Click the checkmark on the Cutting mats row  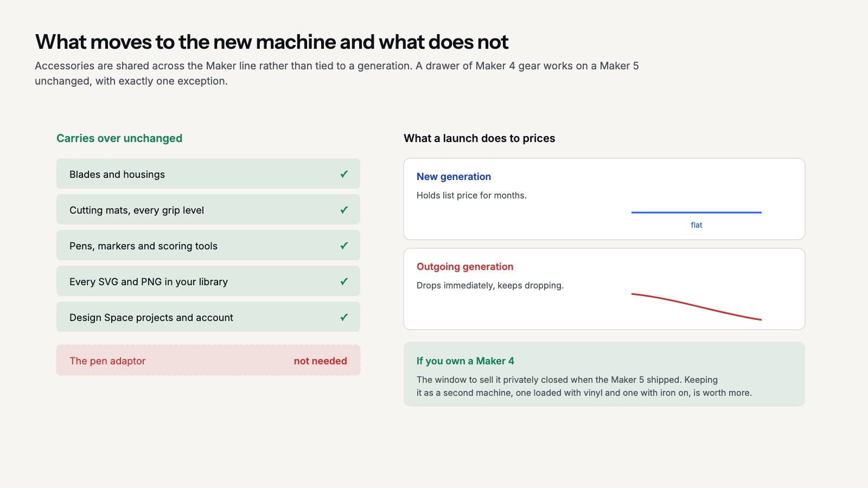click(x=344, y=210)
